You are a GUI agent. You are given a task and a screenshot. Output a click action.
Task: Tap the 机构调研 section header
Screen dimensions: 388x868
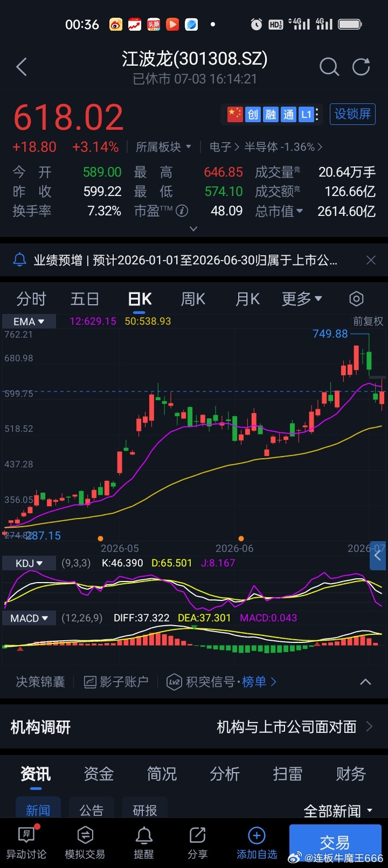[40, 727]
